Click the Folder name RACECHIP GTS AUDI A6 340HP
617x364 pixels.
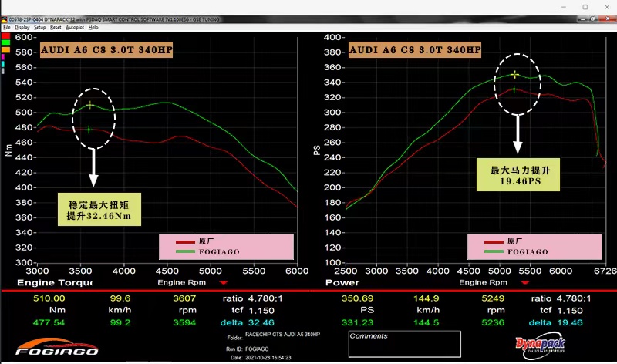coord(282,335)
